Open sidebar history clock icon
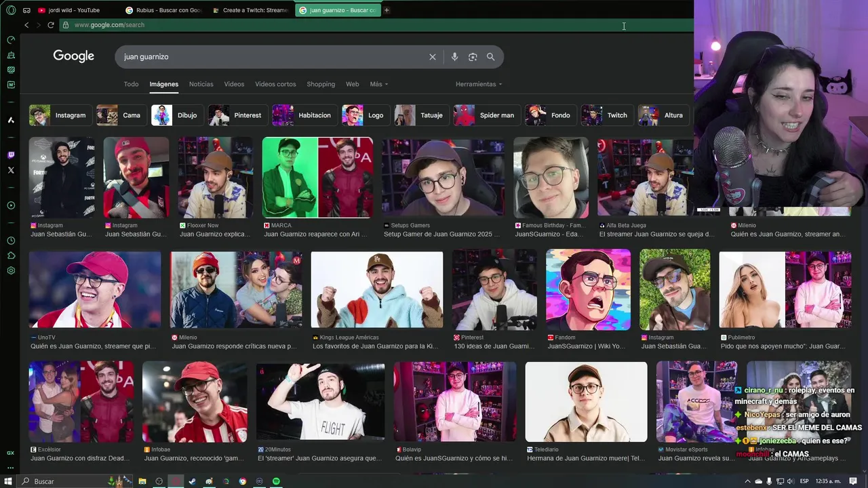 (11, 241)
